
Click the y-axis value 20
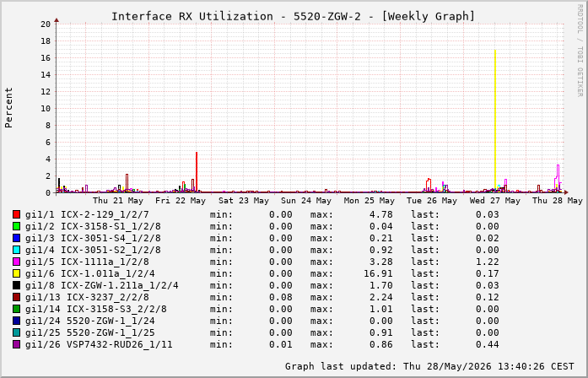tap(46, 24)
